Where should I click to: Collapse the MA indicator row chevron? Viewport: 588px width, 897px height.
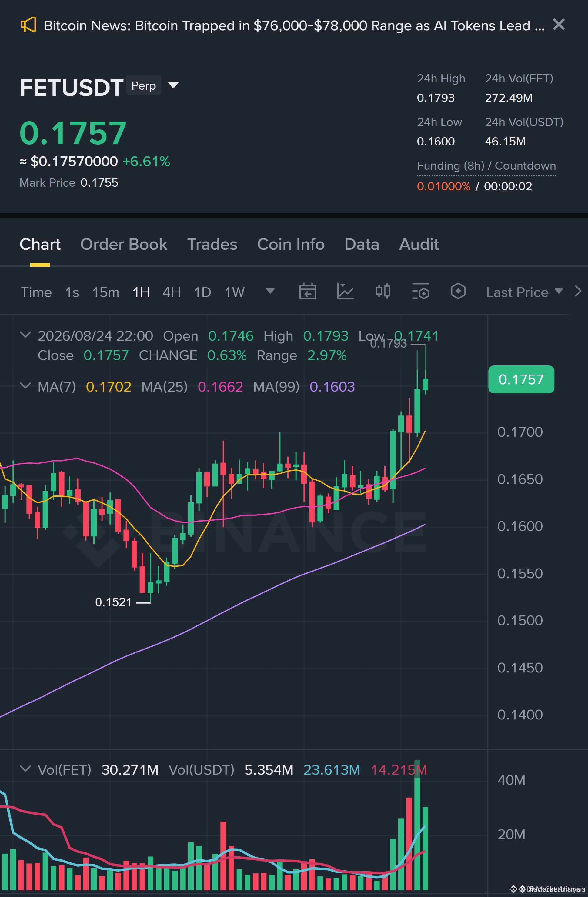point(25,385)
